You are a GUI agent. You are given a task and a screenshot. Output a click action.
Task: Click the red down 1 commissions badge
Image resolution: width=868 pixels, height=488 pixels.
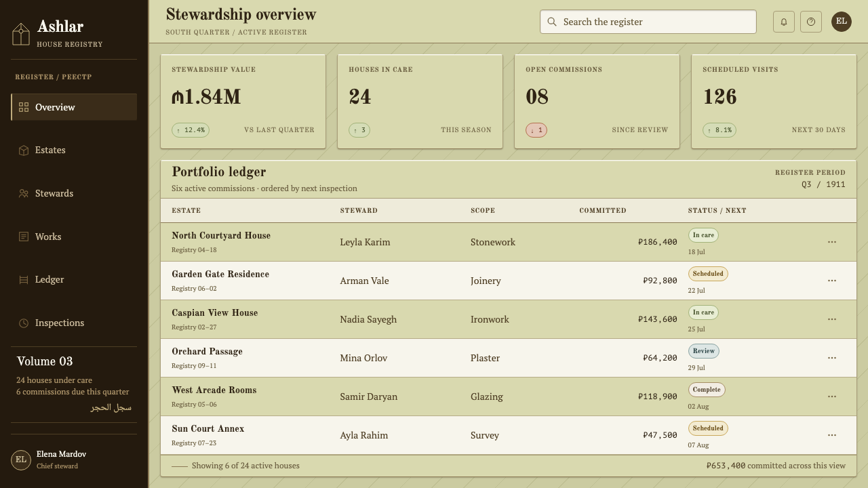536,130
